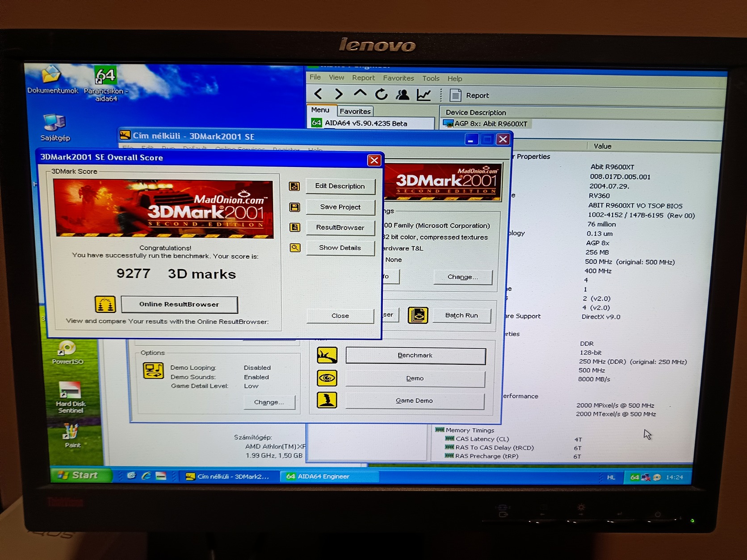This screenshot has width=747, height=560.
Task: Click the Edit Description icon in score dialog
Action: point(294,186)
